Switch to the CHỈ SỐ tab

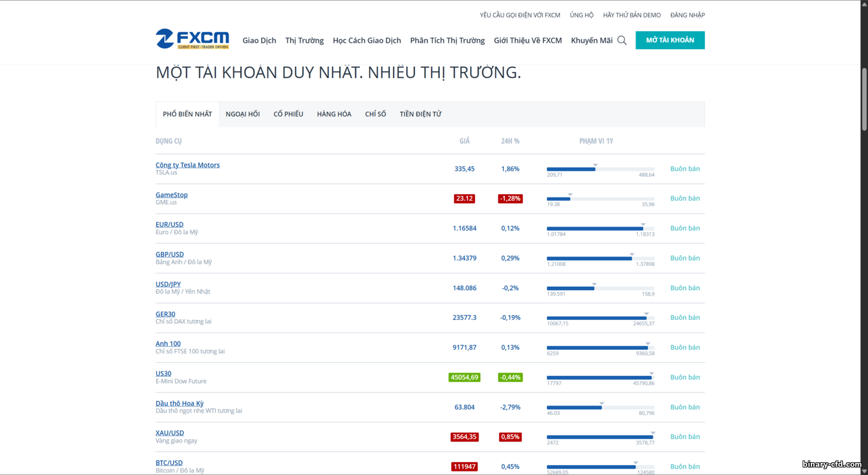[376, 114]
